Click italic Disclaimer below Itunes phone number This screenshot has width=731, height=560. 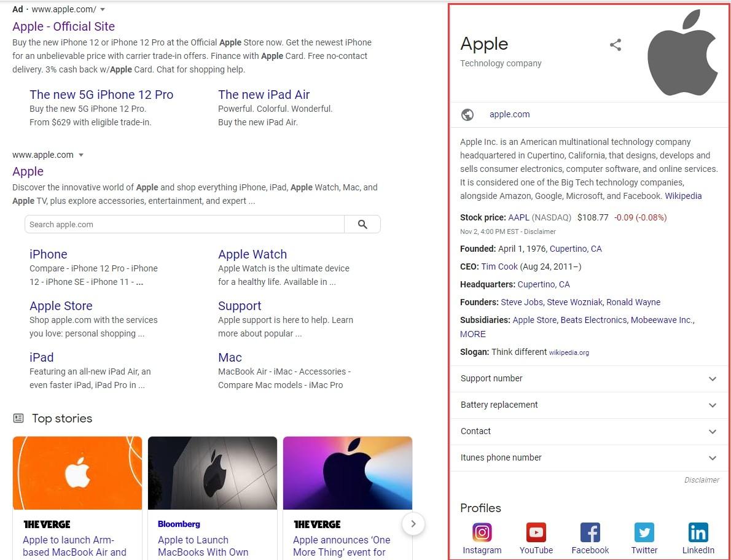pyautogui.click(x=702, y=480)
